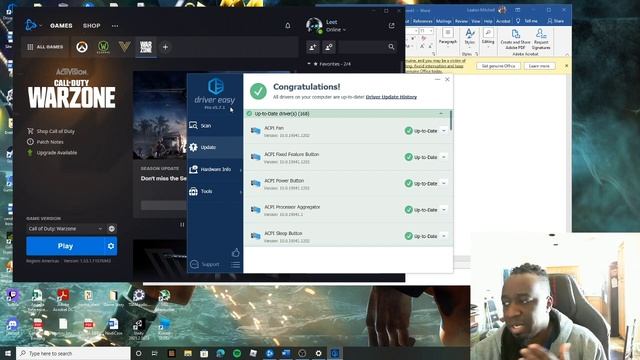Open Battle.net more options ellipsis
Image resolution: width=640 pixels, height=360 pixels.
tap(115, 26)
